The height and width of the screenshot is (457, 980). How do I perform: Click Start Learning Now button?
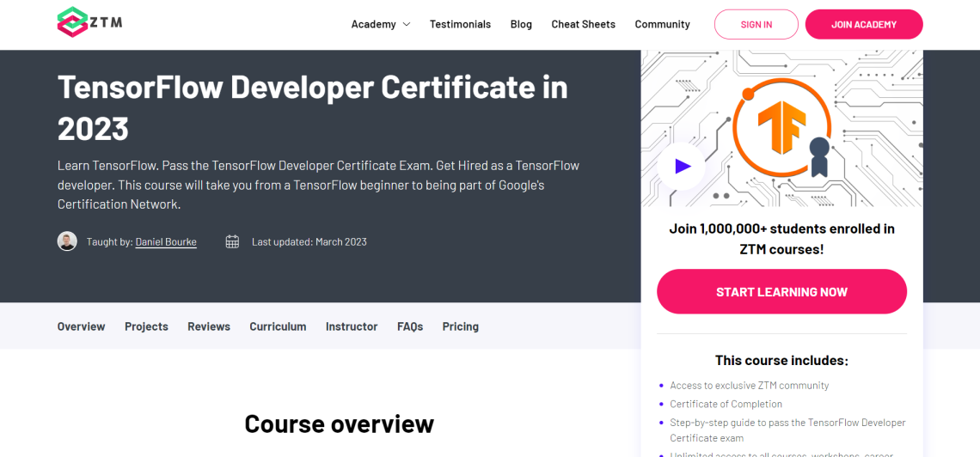pos(781,292)
